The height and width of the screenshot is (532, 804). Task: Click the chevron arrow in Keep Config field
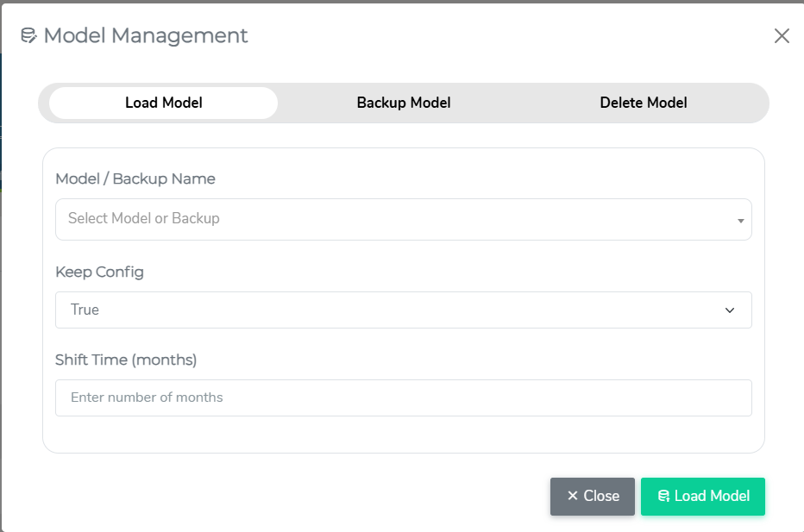click(730, 310)
